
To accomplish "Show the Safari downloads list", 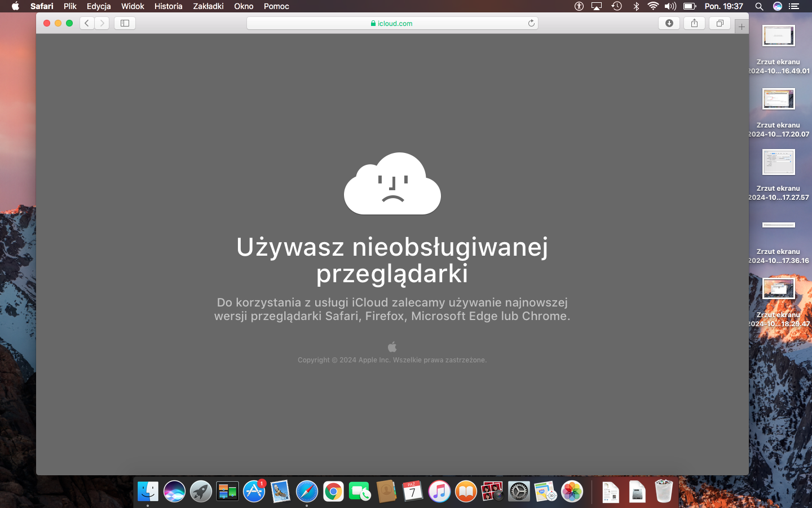I will coord(669,23).
